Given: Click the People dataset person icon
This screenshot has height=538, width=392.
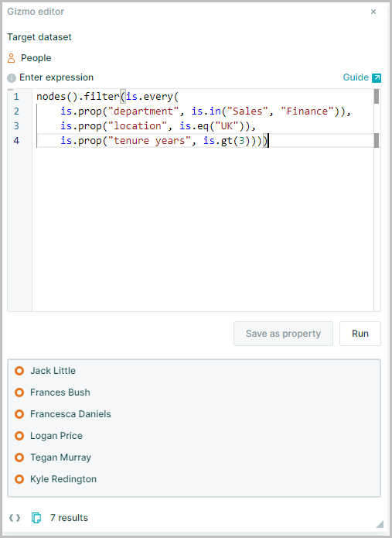Looking at the screenshot, I should click(12, 58).
